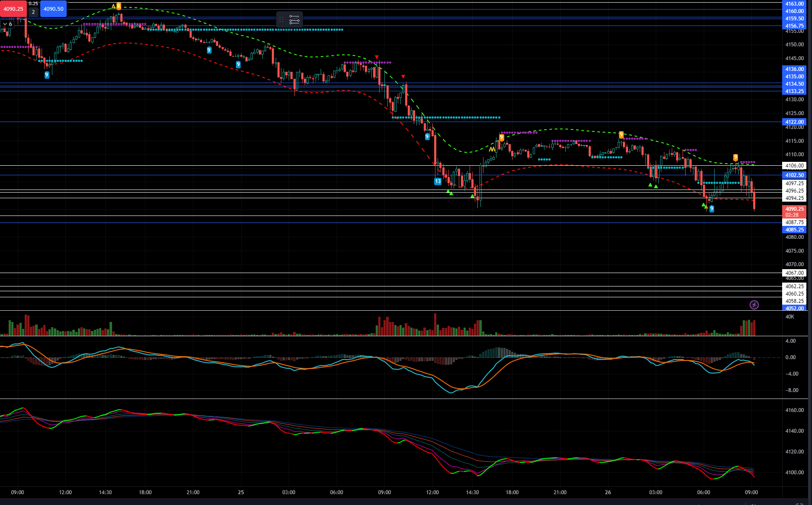This screenshot has height=505, width=812.
Task: Click the 4102.50 blue price level label
Action: click(x=794, y=175)
